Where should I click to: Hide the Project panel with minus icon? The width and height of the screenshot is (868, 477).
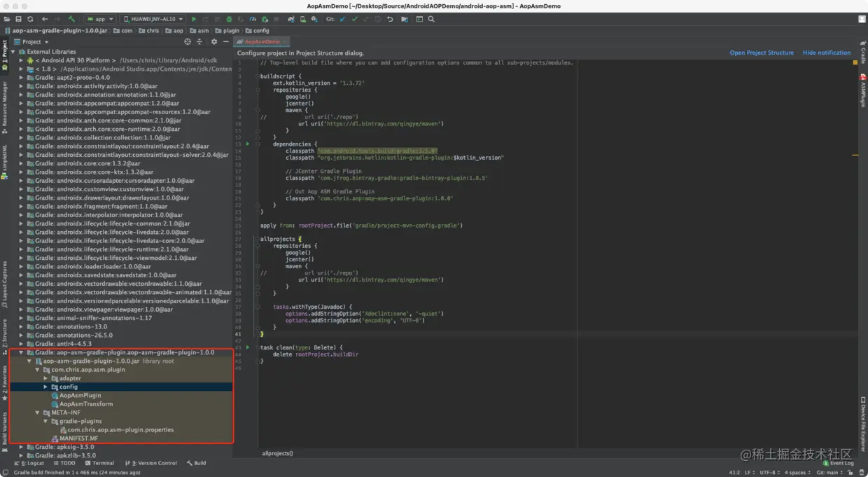(x=225, y=41)
